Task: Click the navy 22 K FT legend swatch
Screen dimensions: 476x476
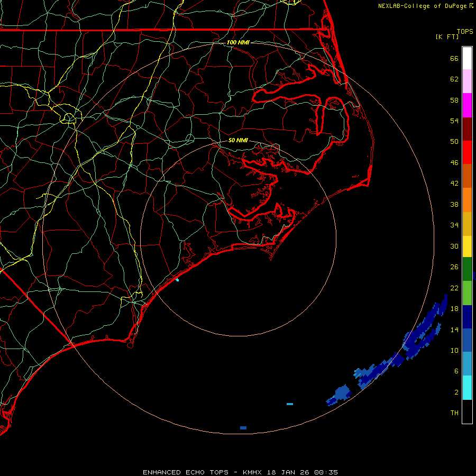Action: pyautogui.click(x=467, y=317)
